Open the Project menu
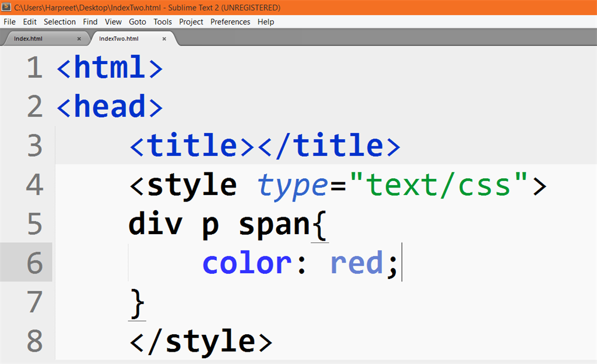 coord(191,22)
